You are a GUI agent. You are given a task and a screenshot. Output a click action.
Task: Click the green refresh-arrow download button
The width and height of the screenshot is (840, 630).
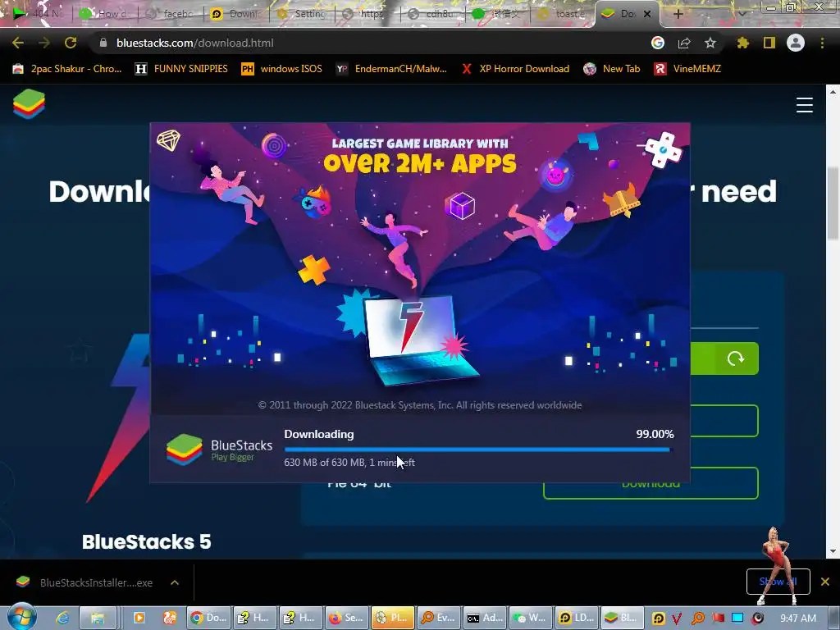pos(736,358)
